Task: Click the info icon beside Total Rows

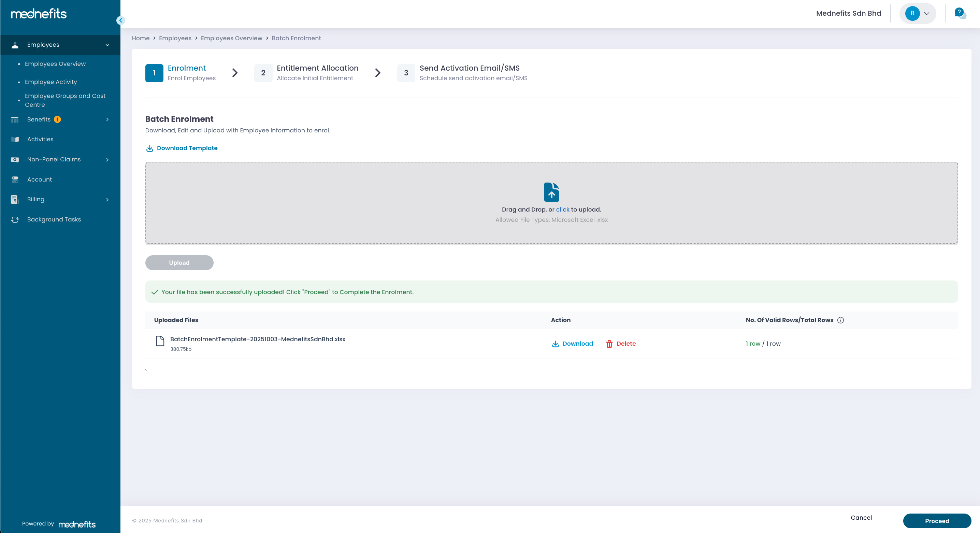Action: coord(840,320)
